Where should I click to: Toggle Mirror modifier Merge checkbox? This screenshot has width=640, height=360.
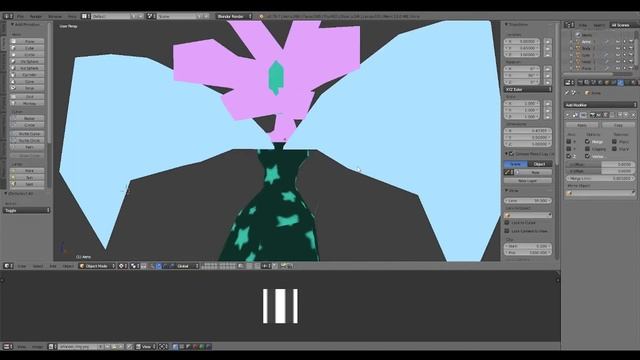click(x=587, y=142)
